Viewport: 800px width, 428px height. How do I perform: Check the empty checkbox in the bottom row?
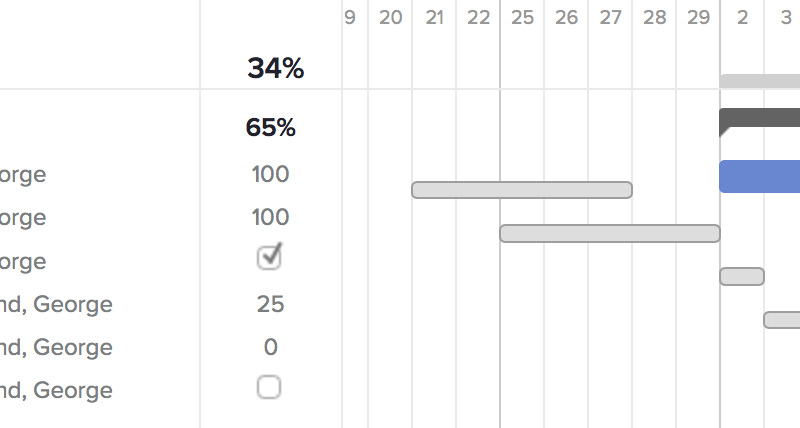point(269,387)
